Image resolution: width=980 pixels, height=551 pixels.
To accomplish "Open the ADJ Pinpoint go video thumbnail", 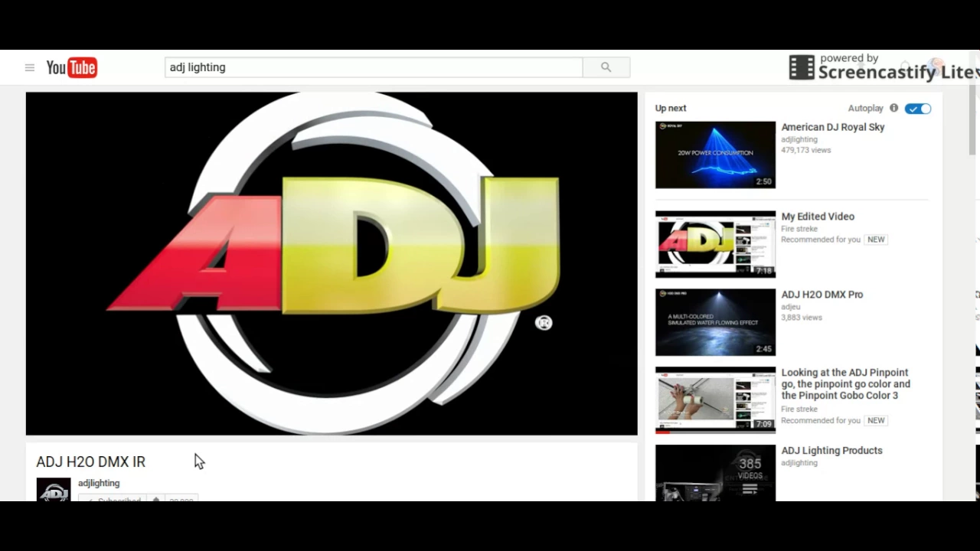I will point(715,400).
